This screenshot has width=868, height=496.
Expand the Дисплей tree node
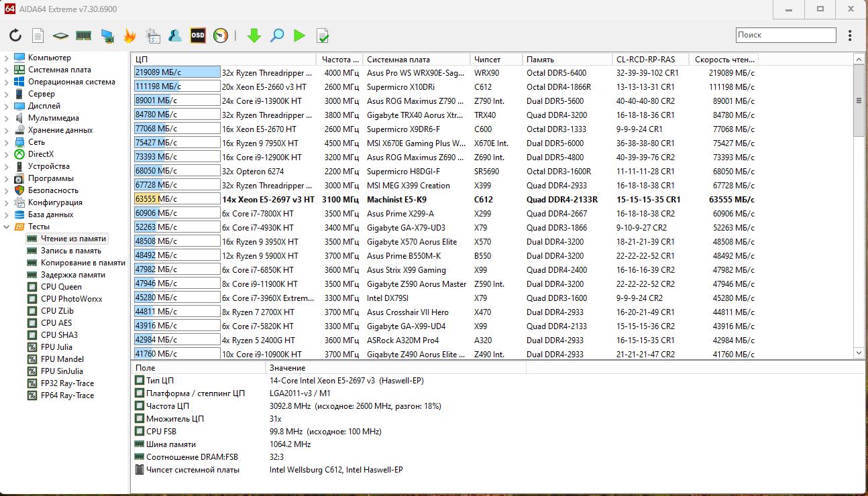click(7, 106)
